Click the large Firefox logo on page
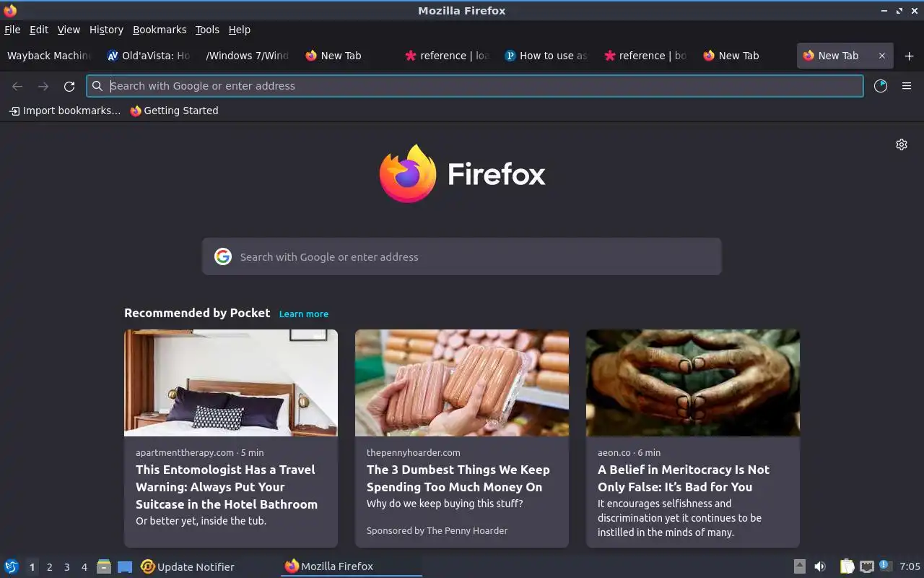924x578 pixels. (x=408, y=173)
